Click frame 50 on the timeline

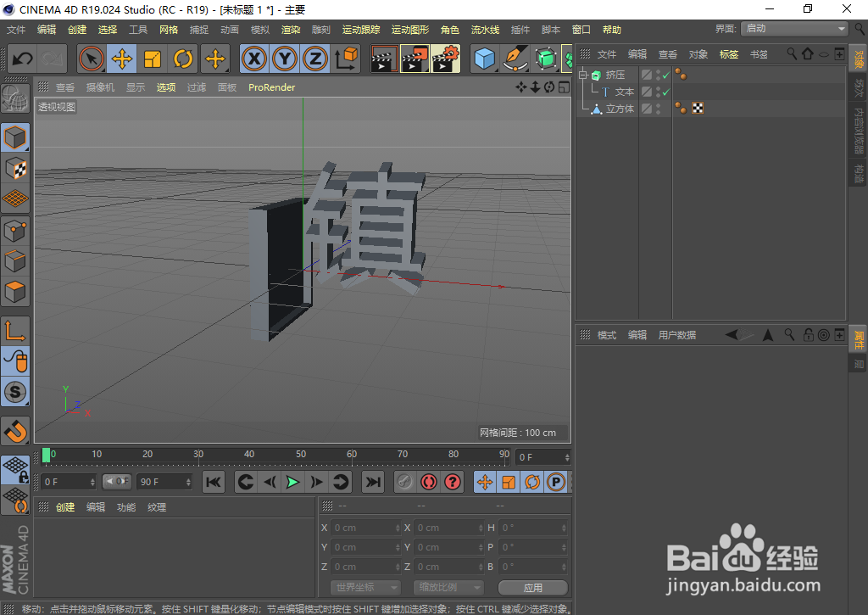tap(301, 455)
